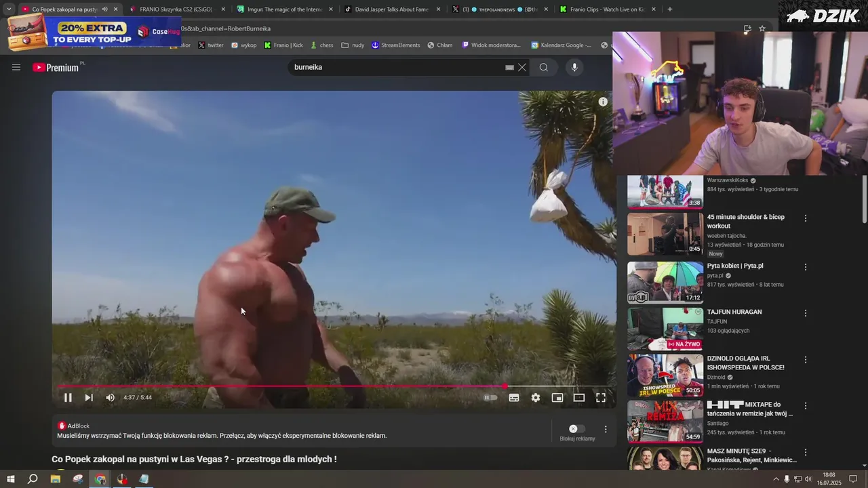Open the Windows notification center
This screenshot has height=488, width=868.
853,479
